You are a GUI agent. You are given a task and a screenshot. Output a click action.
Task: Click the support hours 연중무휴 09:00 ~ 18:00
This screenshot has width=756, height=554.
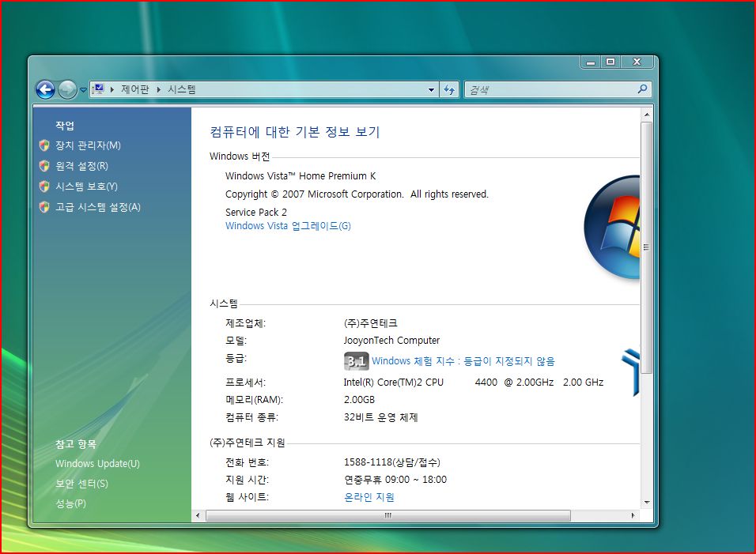(395, 480)
